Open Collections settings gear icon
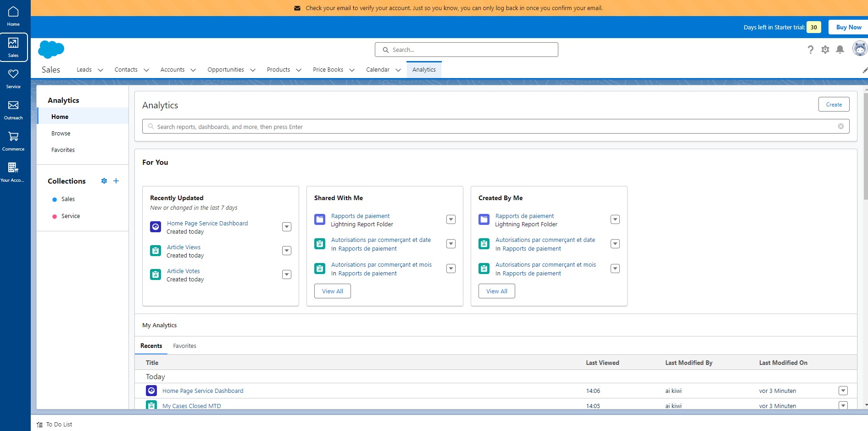Viewport: 868px width, 431px height. (104, 181)
